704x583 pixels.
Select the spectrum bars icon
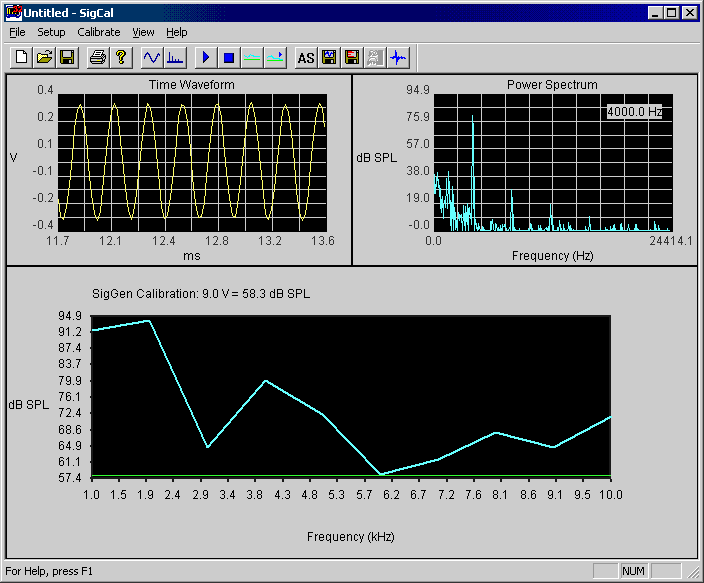click(x=175, y=57)
